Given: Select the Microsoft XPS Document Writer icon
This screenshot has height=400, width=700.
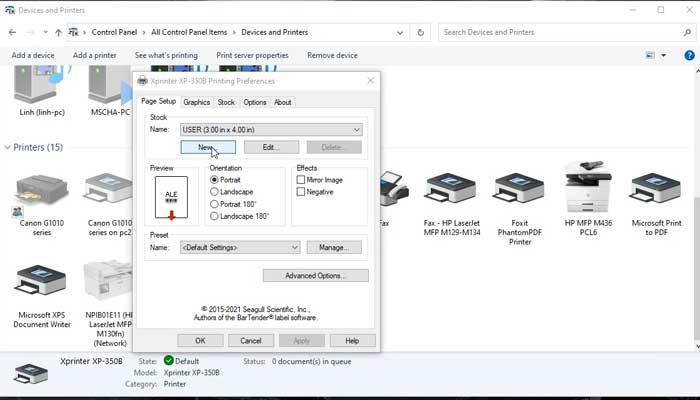Looking at the screenshot, I should coord(40,282).
